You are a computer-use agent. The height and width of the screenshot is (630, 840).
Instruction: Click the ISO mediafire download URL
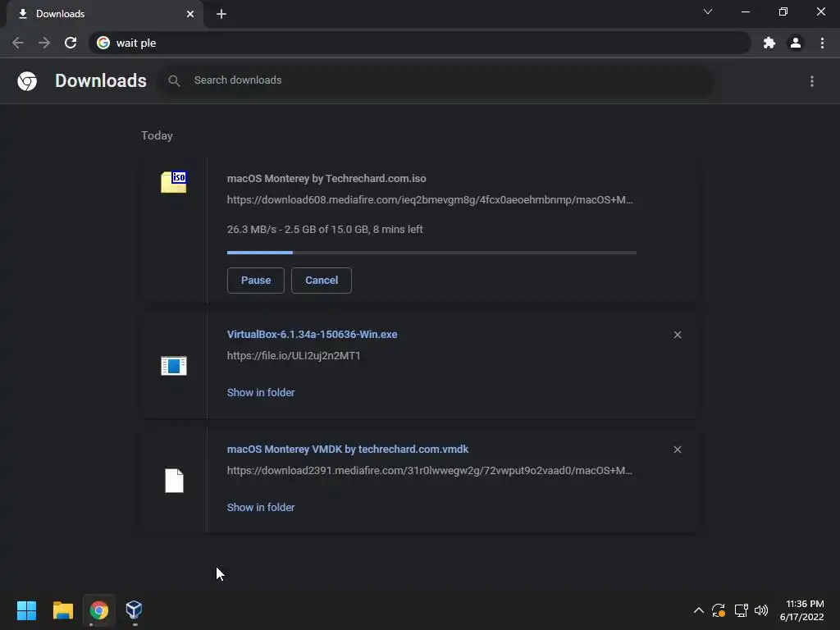(x=430, y=200)
